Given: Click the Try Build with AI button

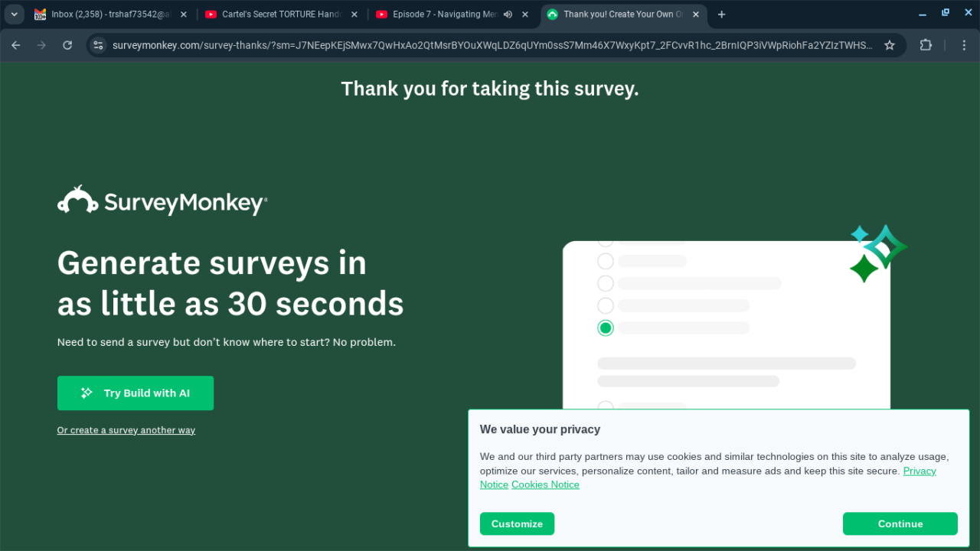Looking at the screenshot, I should [x=136, y=393].
